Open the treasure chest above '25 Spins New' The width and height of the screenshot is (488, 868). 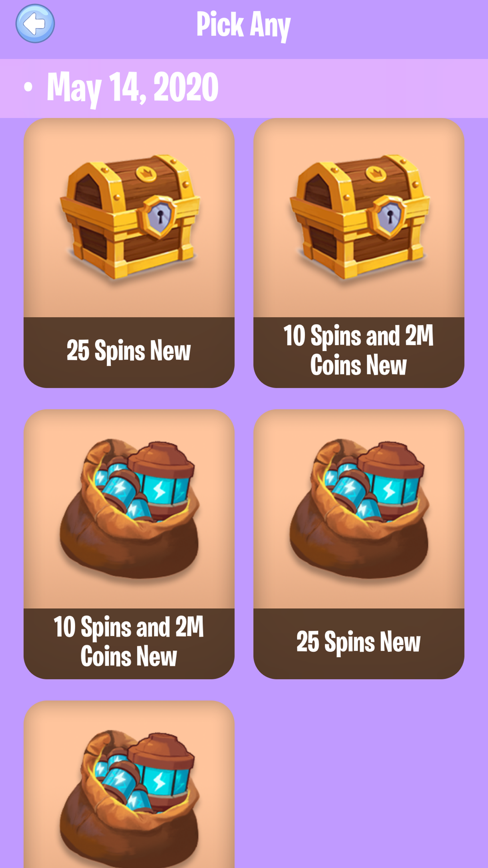pos(129,218)
